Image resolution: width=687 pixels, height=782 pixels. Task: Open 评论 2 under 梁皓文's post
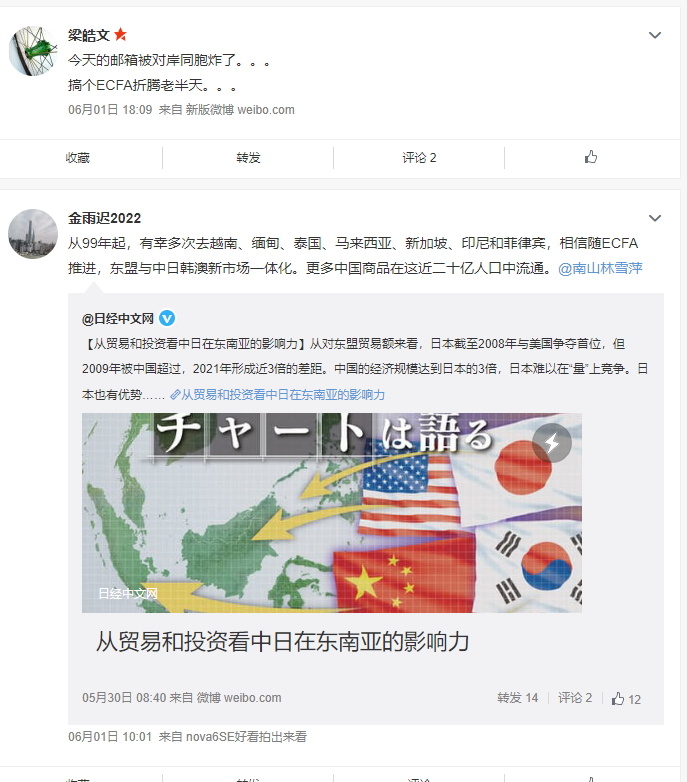coord(419,158)
